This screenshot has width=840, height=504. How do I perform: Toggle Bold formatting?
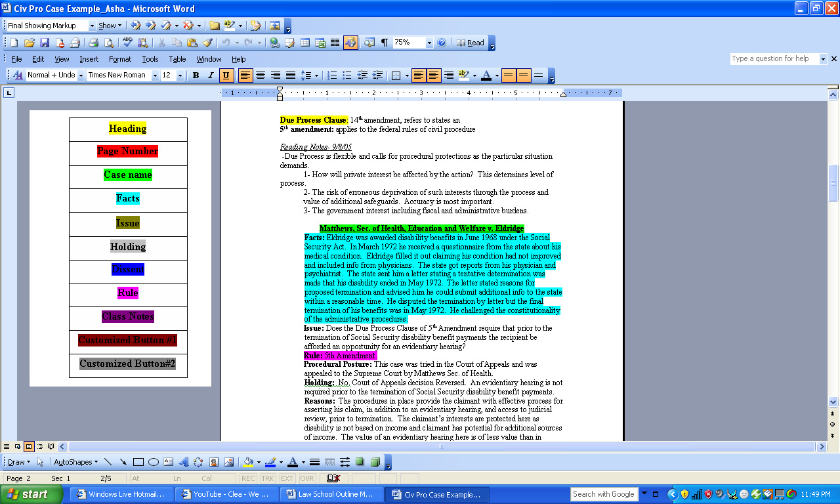click(196, 75)
